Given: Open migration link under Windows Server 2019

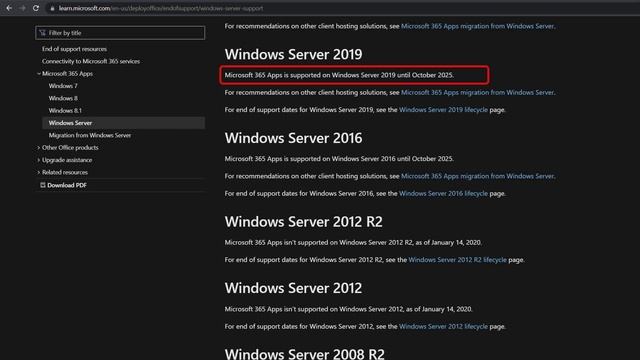Looking at the screenshot, I should tap(477, 93).
